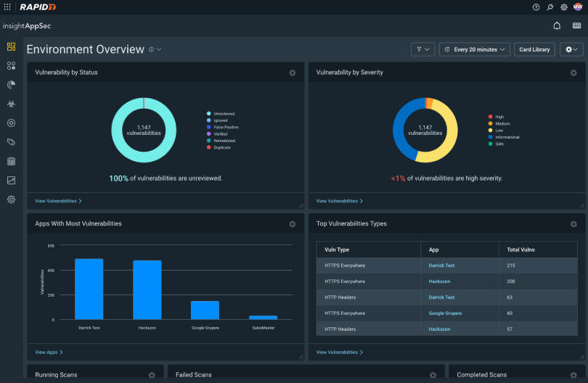Open the vulnerabilities biohazard sidebar icon
This screenshot has width=588, height=383.
[11, 104]
